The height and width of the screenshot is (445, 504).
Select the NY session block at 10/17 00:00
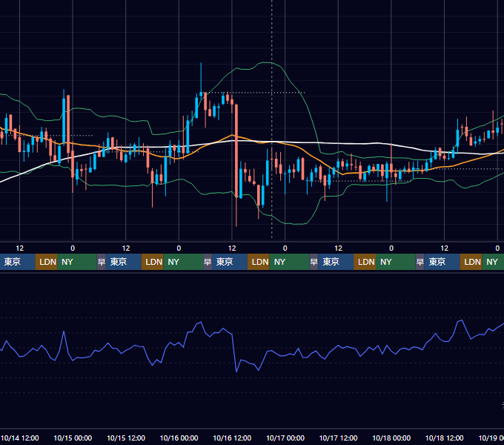(289, 262)
